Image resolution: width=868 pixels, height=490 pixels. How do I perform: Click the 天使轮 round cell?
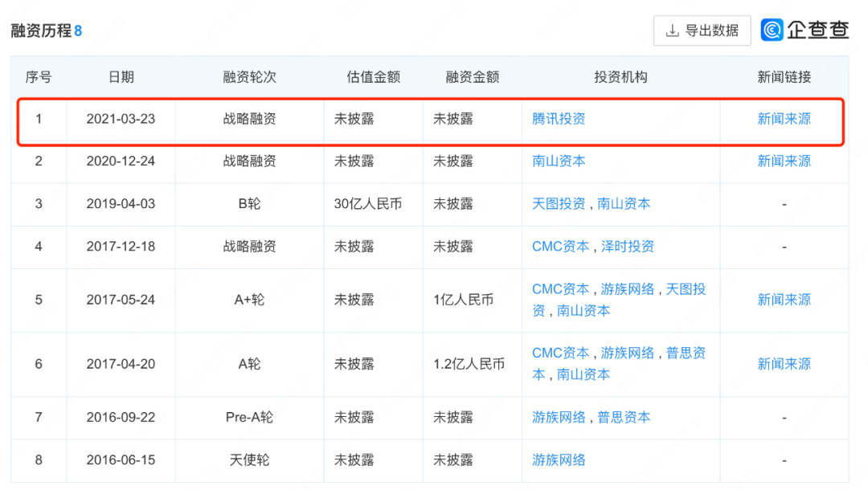pyautogui.click(x=250, y=459)
